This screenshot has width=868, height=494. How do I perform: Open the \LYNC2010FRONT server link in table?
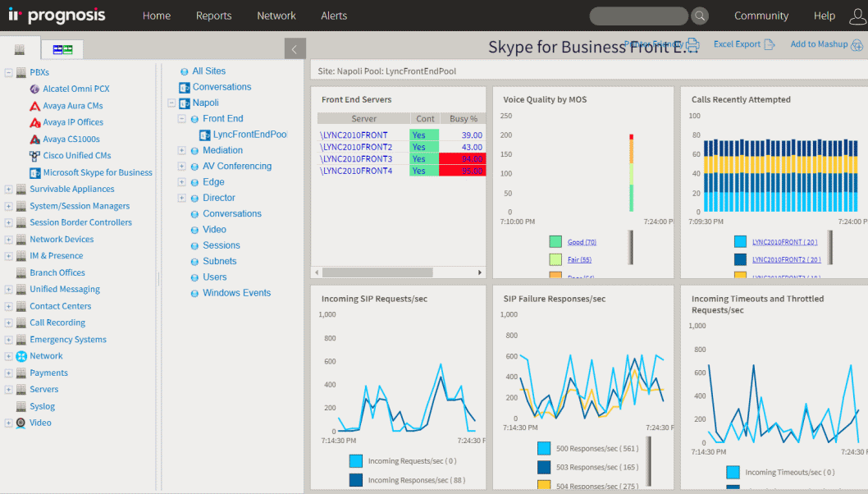(353, 135)
